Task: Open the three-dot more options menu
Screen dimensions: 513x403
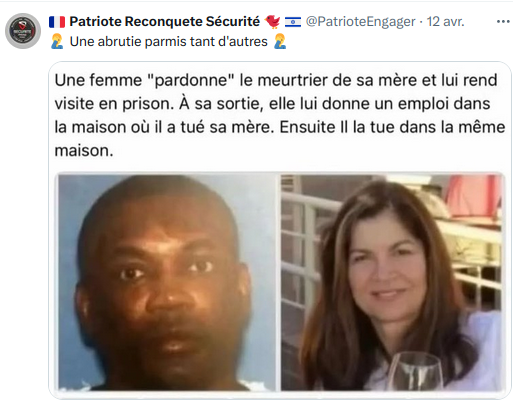Action: (x=503, y=22)
